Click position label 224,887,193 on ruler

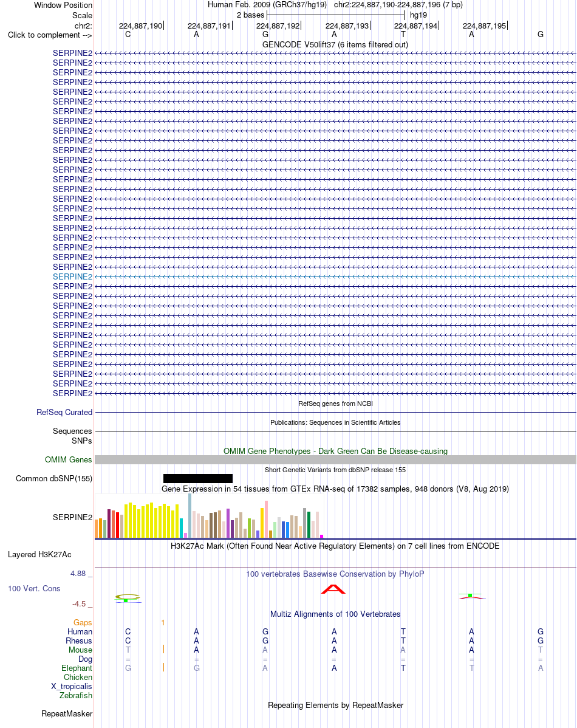pos(347,26)
